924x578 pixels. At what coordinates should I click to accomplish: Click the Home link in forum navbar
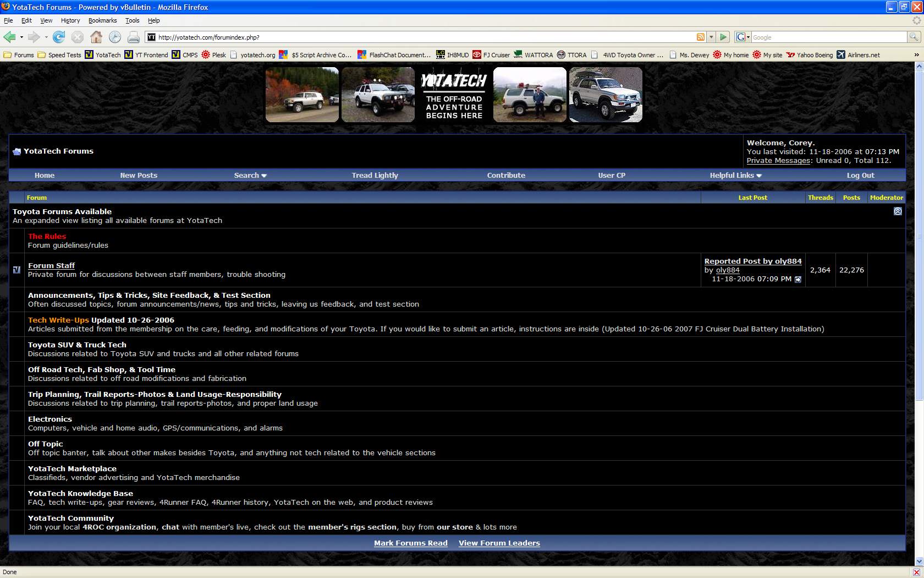pyautogui.click(x=45, y=175)
